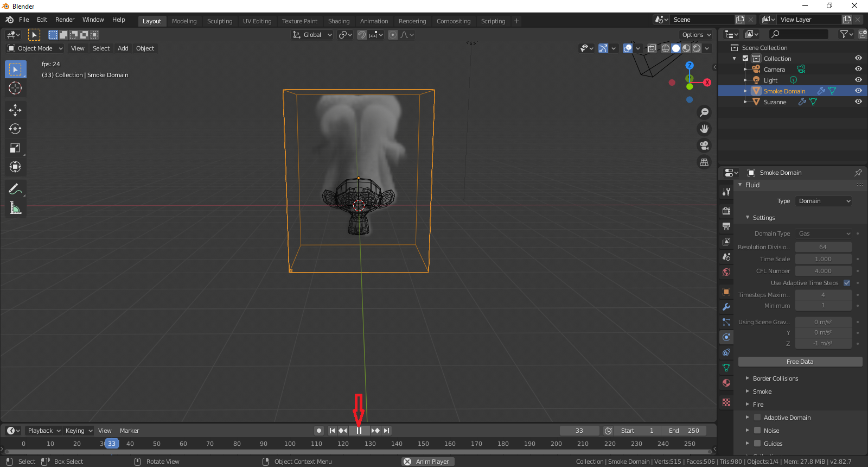Click the End frame 250 field
The height and width of the screenshot is (467, 868).
point(684,431)
